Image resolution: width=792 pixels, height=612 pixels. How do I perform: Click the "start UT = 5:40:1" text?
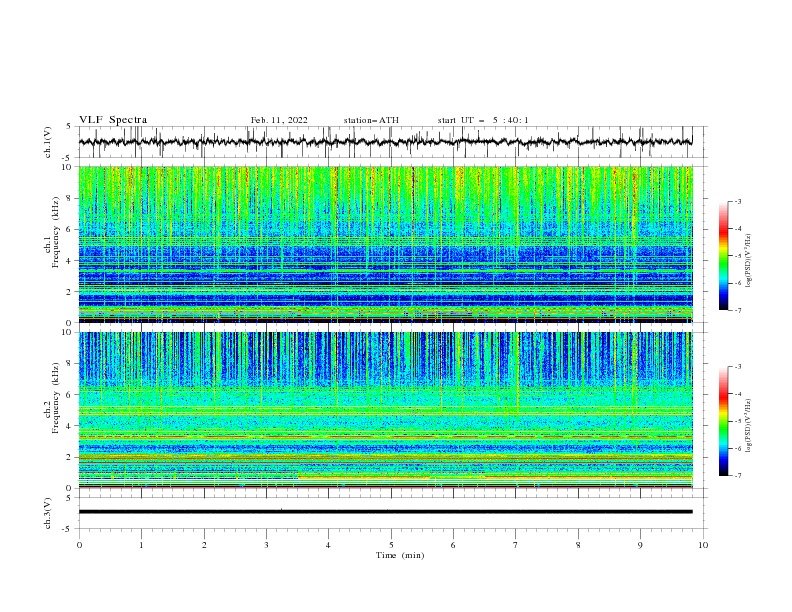coord(483,120)
